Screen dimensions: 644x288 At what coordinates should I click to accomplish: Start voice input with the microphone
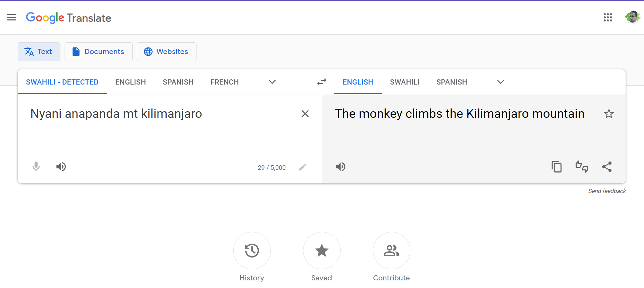[x=36, y=167]
